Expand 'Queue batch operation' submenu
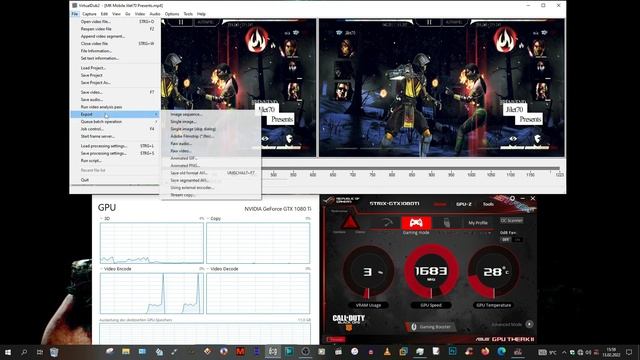Viewport: 640px width, 360px height. pyautogui.click(x=116, y=122)
